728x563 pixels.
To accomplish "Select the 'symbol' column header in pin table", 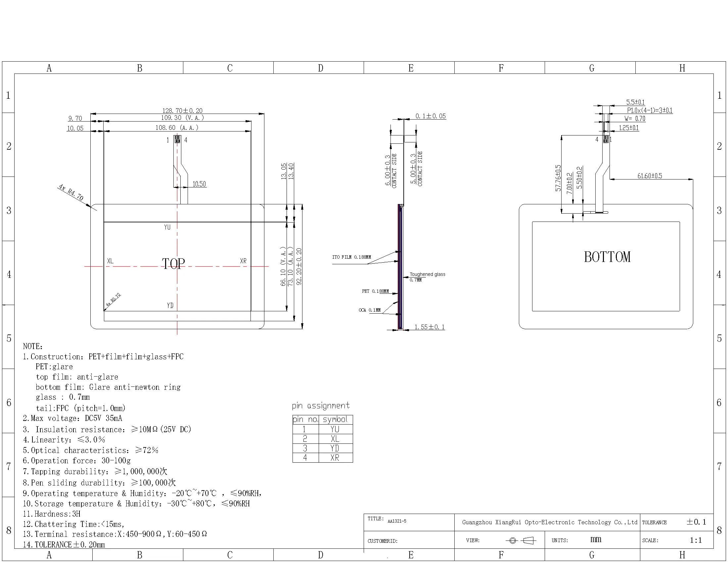I will 335,419.
